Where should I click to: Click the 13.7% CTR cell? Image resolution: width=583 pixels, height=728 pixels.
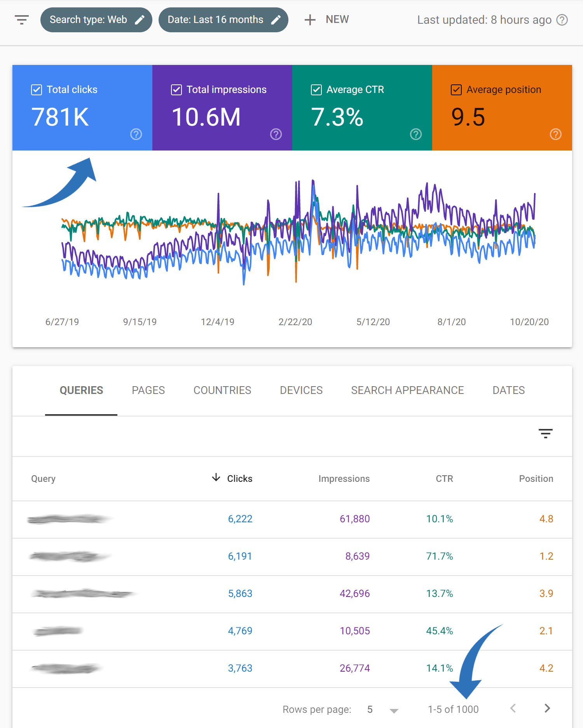click(440, 593)
